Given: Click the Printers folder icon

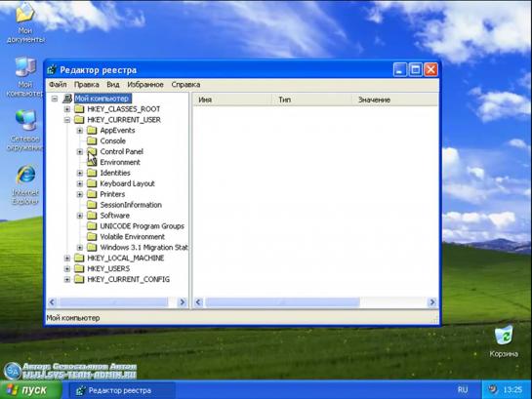Looking at the screenshot, I should (x=92, y=194).
